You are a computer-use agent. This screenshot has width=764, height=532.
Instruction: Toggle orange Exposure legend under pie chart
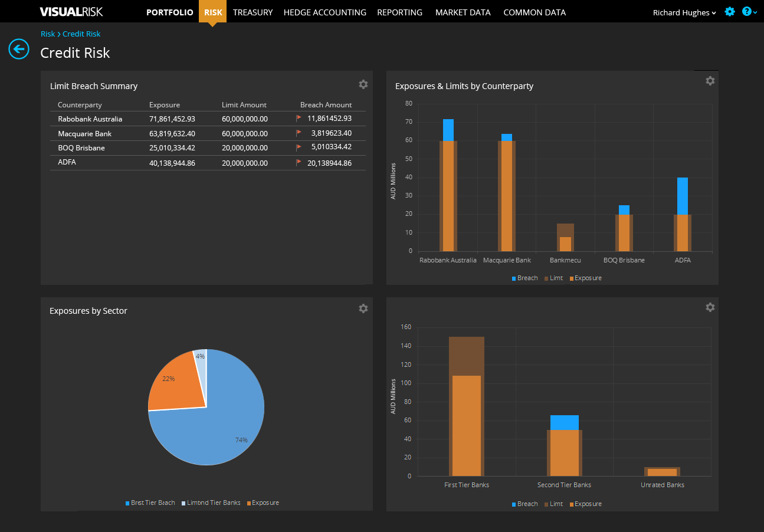263,503
